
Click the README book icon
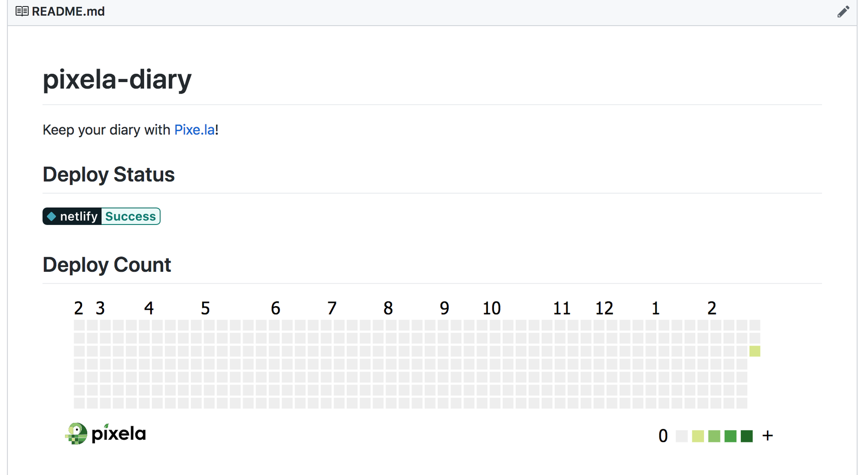(x=22, y=11)
